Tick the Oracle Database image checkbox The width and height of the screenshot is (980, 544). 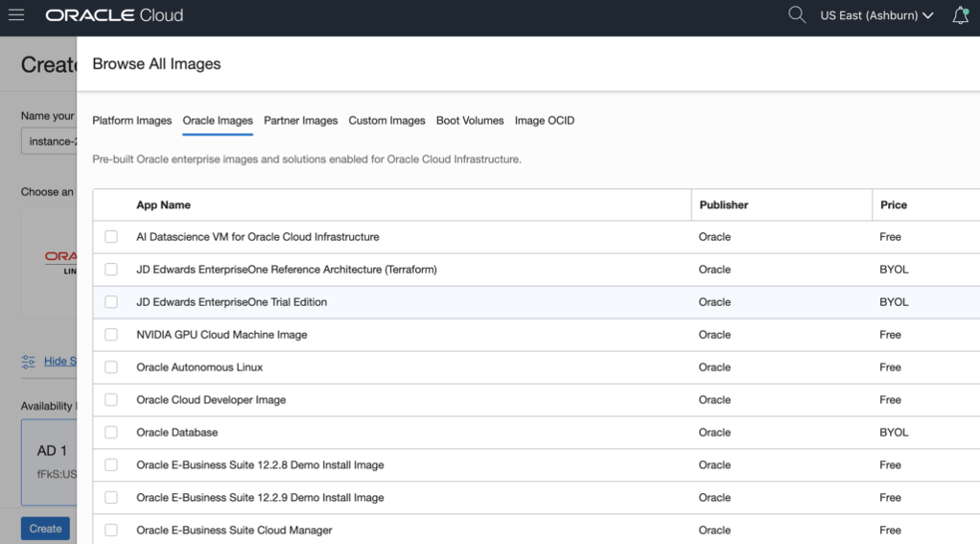111,433
